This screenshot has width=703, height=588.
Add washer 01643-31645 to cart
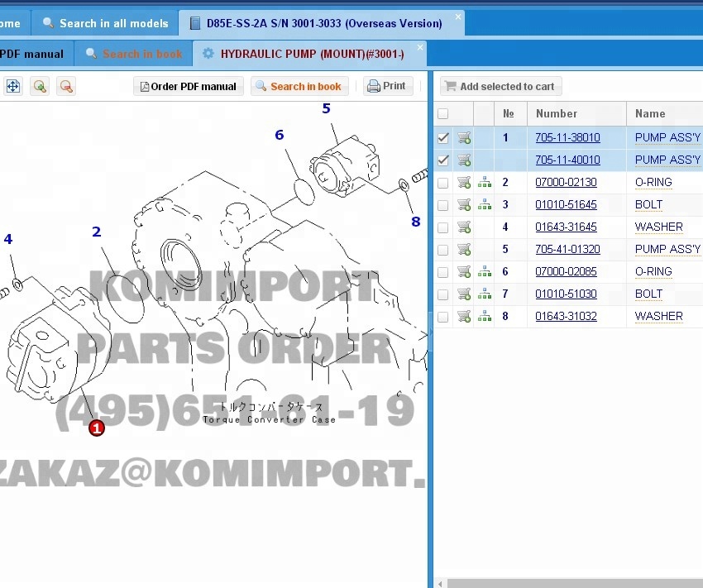[464, 227]
